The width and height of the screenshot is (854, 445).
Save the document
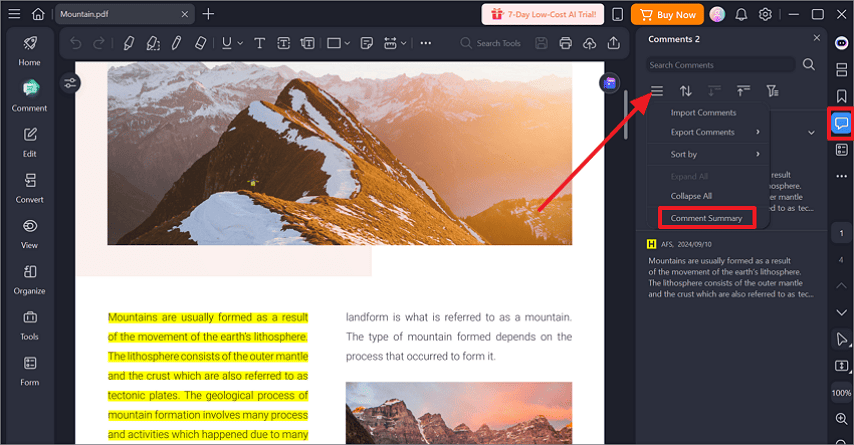541,43
